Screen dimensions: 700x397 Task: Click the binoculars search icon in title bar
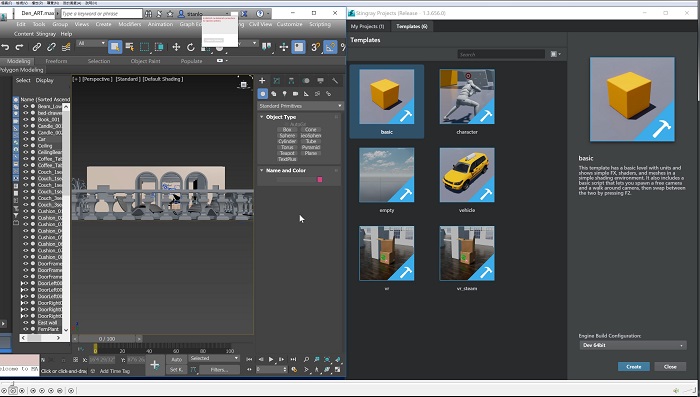(x=148, y=14)
